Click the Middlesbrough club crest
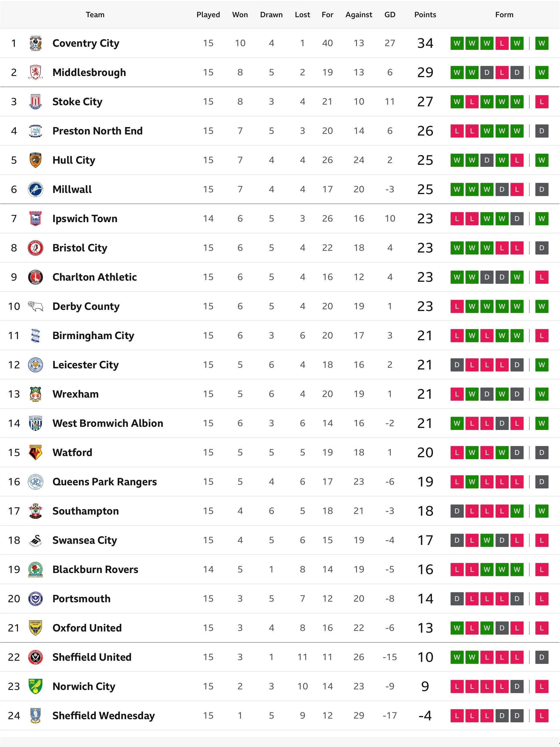 (36, 72)
